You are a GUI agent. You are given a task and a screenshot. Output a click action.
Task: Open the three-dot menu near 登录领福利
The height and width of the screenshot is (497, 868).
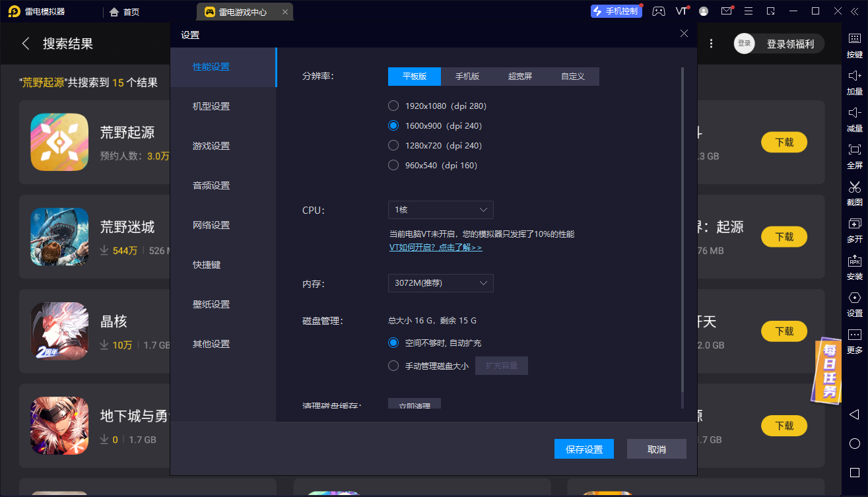pyautogui.click(x=711, y=44)
